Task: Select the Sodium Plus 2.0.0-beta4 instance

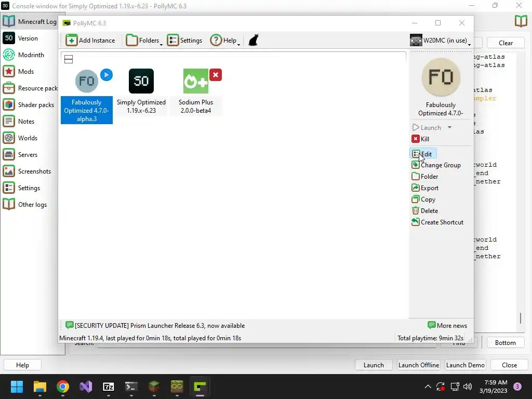Action: tap(196, 91)
